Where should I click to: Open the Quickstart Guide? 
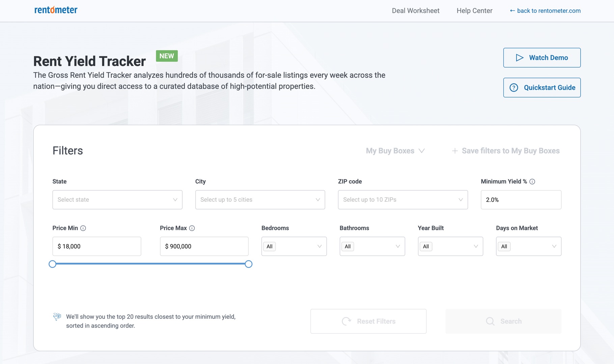coord(542,88)
